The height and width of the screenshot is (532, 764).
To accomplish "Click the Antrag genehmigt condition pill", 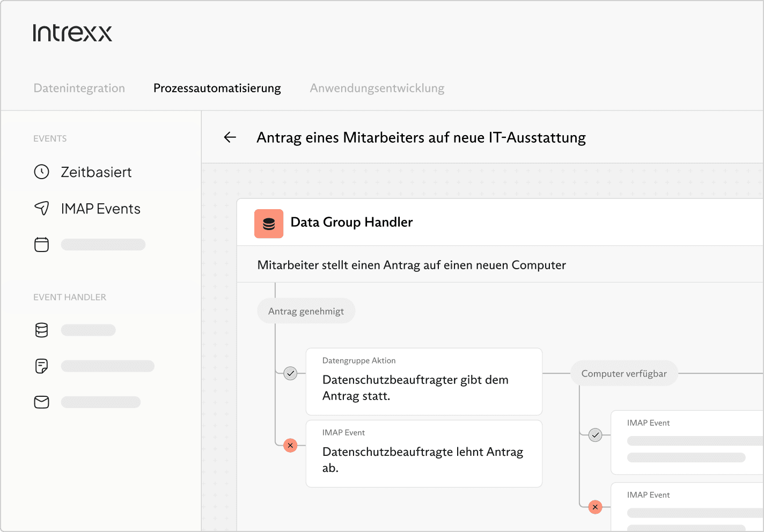I will 306,311.
